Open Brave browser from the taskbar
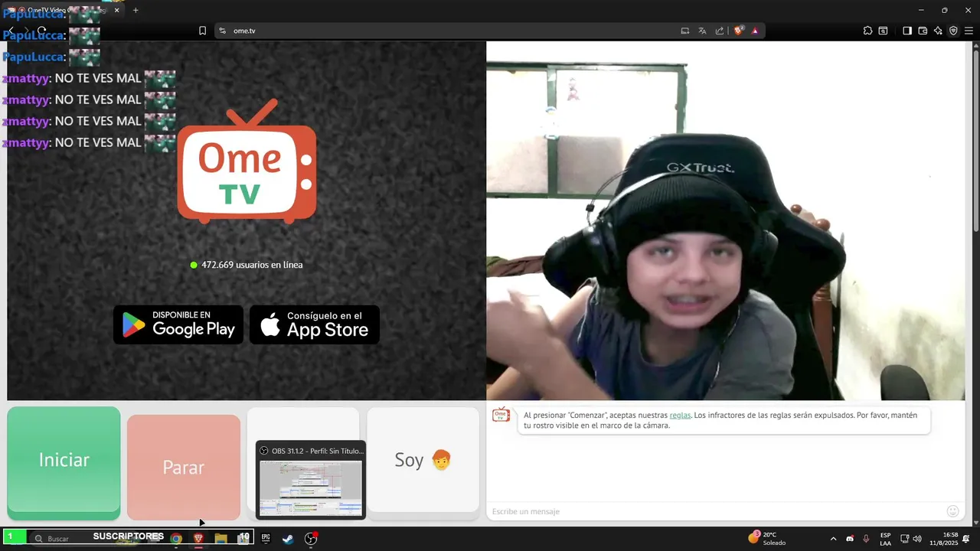The image size is (980, 551). [x=198, y=539]
